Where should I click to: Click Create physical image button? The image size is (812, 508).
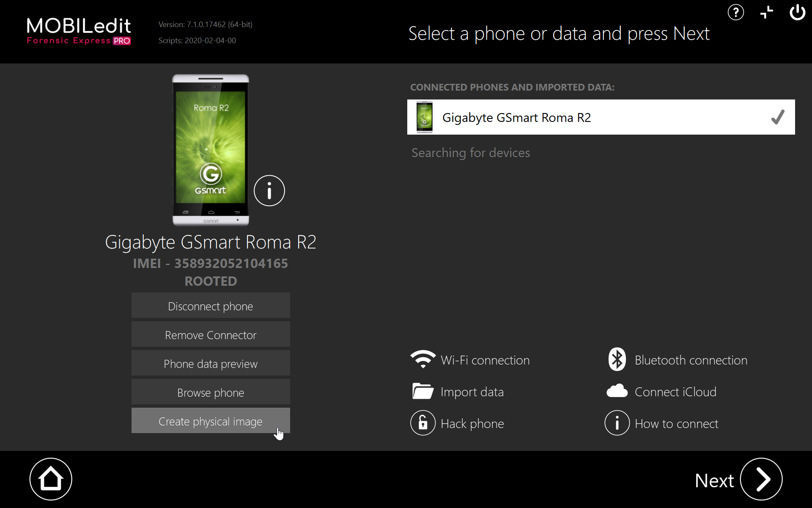pos(211,421)
